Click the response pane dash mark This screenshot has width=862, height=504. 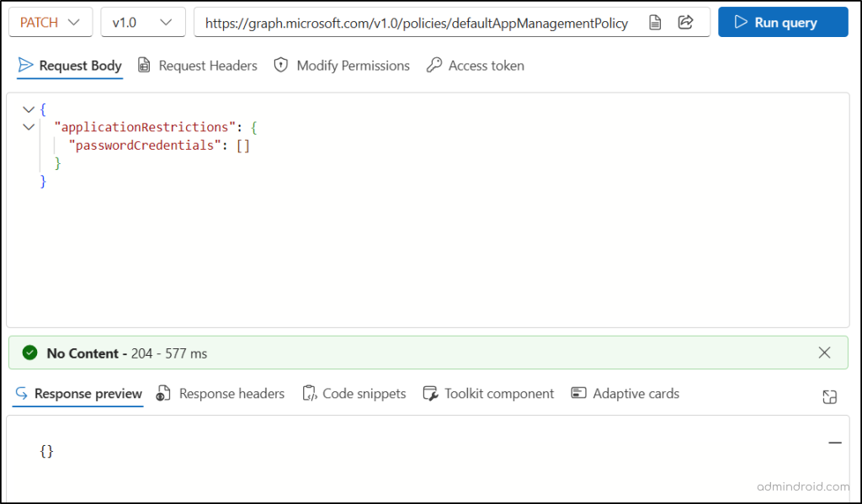click(835, 443)
